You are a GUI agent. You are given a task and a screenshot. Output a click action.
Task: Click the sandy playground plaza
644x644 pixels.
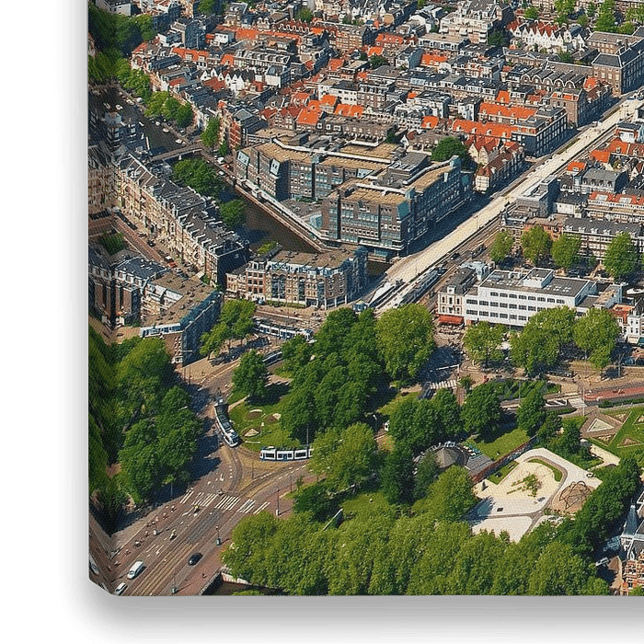(529, 491)
